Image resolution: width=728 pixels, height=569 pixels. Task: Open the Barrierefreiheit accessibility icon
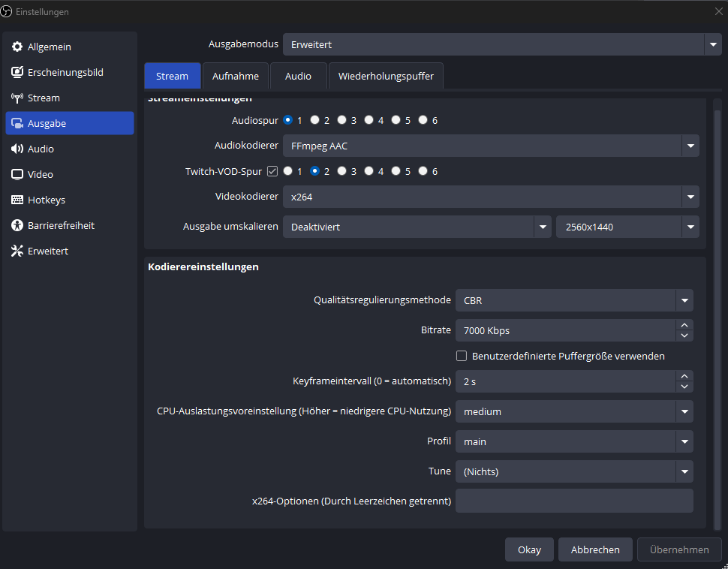point(17,225)
